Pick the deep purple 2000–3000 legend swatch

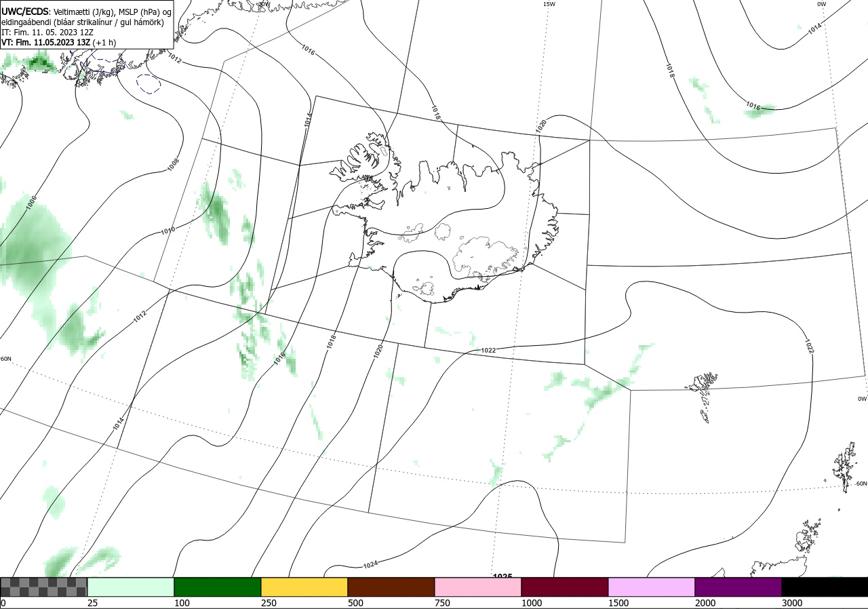738,587
